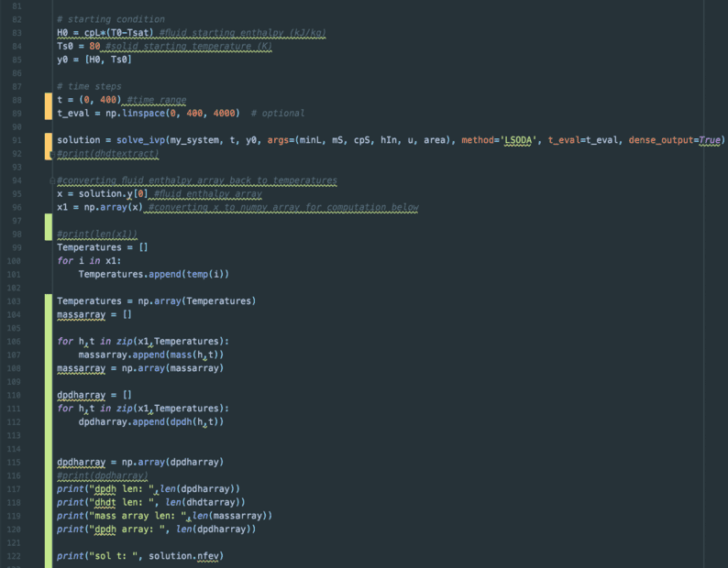
Task: Toggle the fold marker on line 92
Action: point(52,154)
